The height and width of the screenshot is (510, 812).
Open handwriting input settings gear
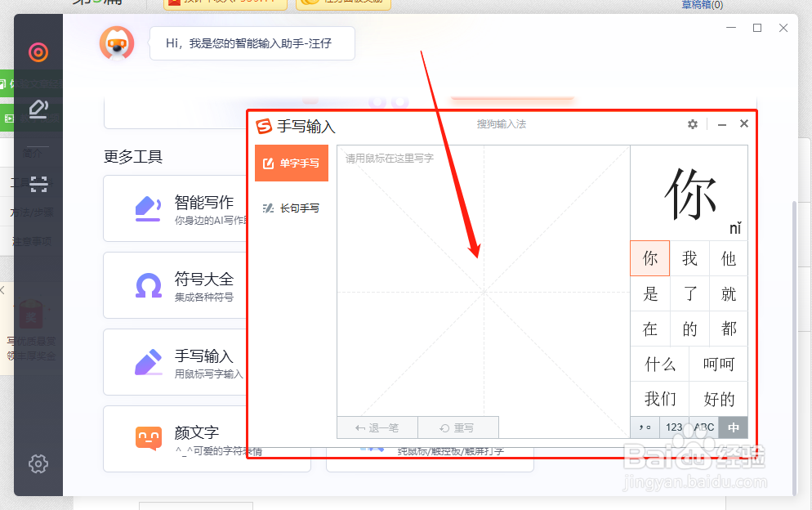(693, 124)
